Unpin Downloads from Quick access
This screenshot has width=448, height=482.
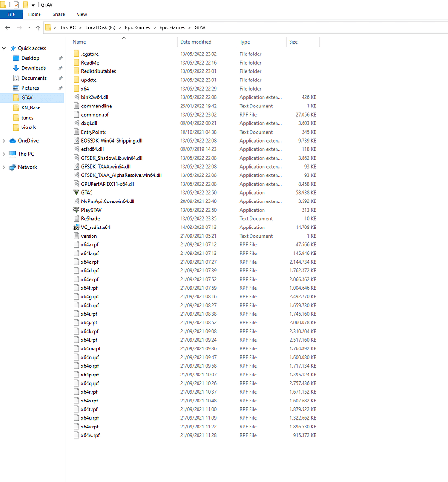(x=61, y=67)
